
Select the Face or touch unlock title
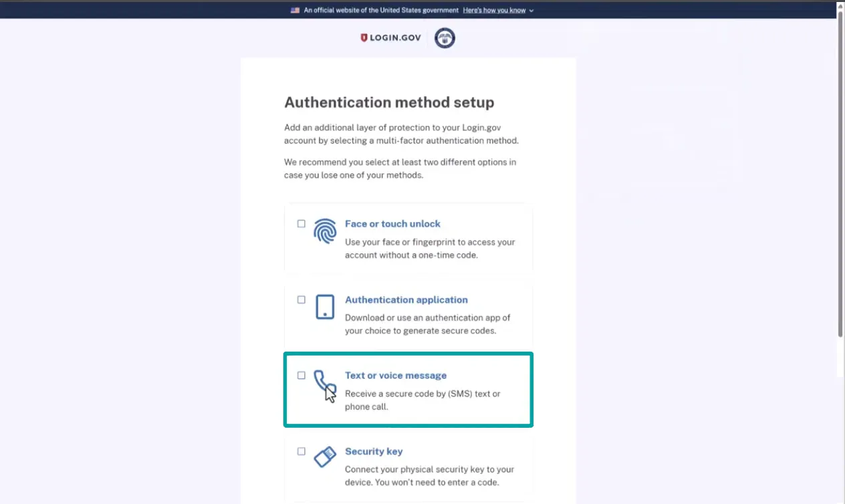click(x=392, y=224)
